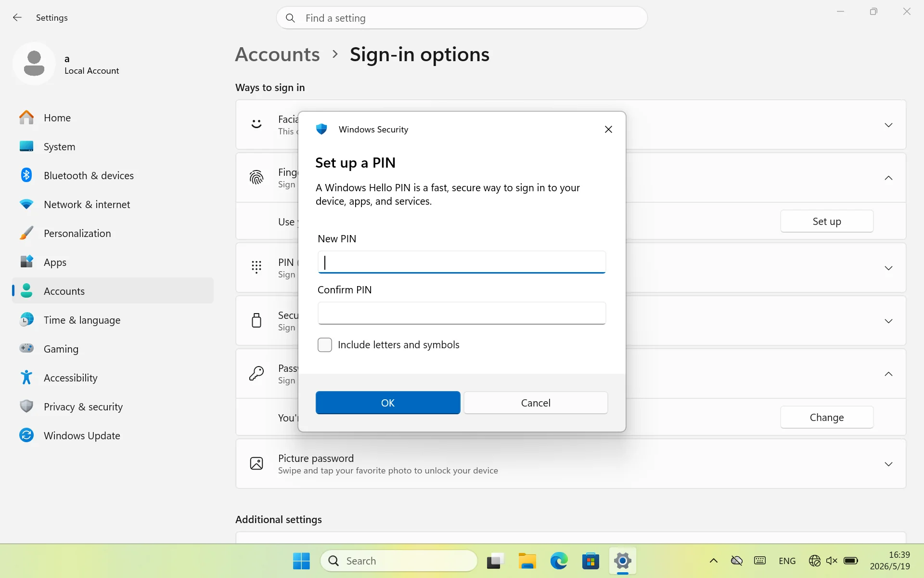The width and height of the screenshot is (924, 578).
Task: Click the Windows Security shield icon
Action: pyautogui.click(x=321, y=129)
